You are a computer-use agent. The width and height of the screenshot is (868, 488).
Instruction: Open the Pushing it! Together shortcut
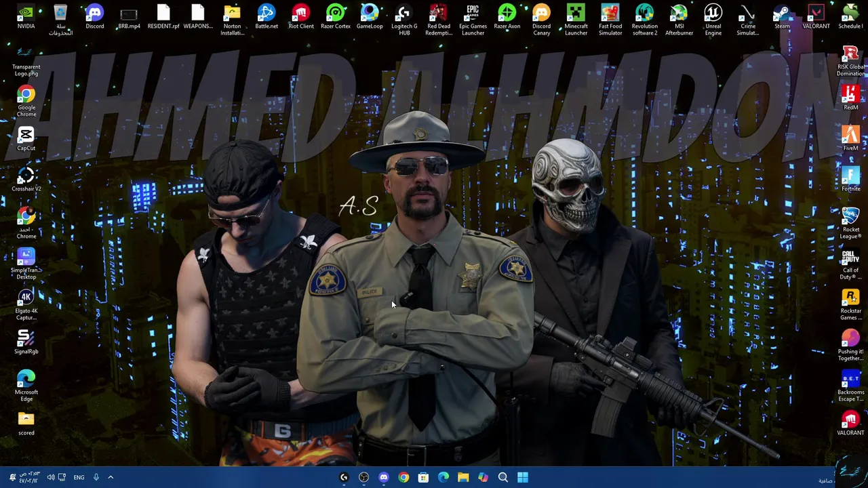(x=850, y=346)
